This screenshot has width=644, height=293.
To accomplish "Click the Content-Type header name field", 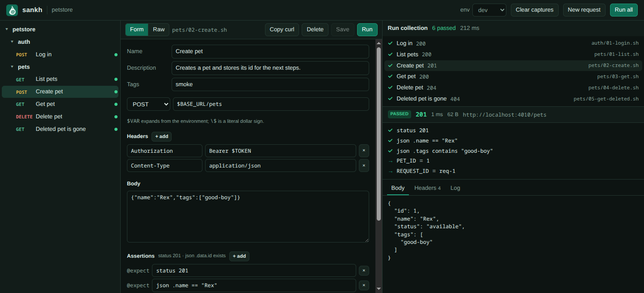I will tap(164, 166).
